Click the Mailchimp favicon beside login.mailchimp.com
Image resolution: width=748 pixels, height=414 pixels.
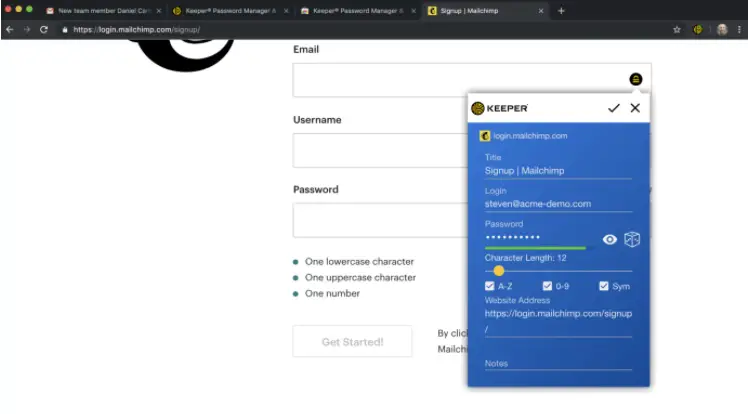point(485,136)
